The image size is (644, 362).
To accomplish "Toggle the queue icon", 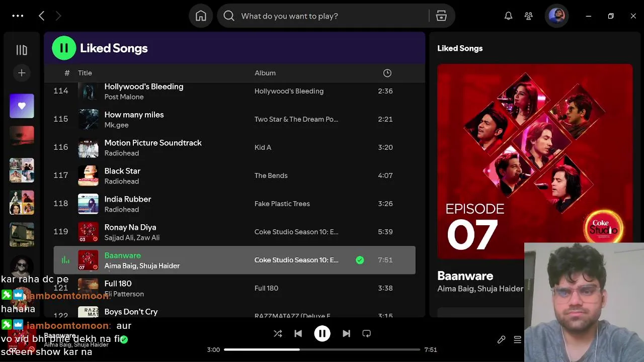I will [x=517, y=340].
